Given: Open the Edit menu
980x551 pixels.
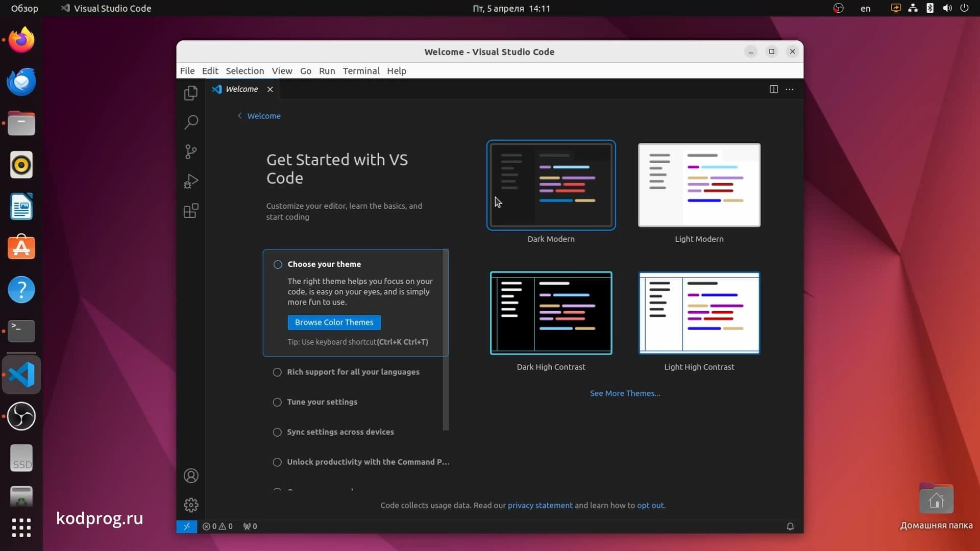Looking at the screenshot, I should (210, 71).
